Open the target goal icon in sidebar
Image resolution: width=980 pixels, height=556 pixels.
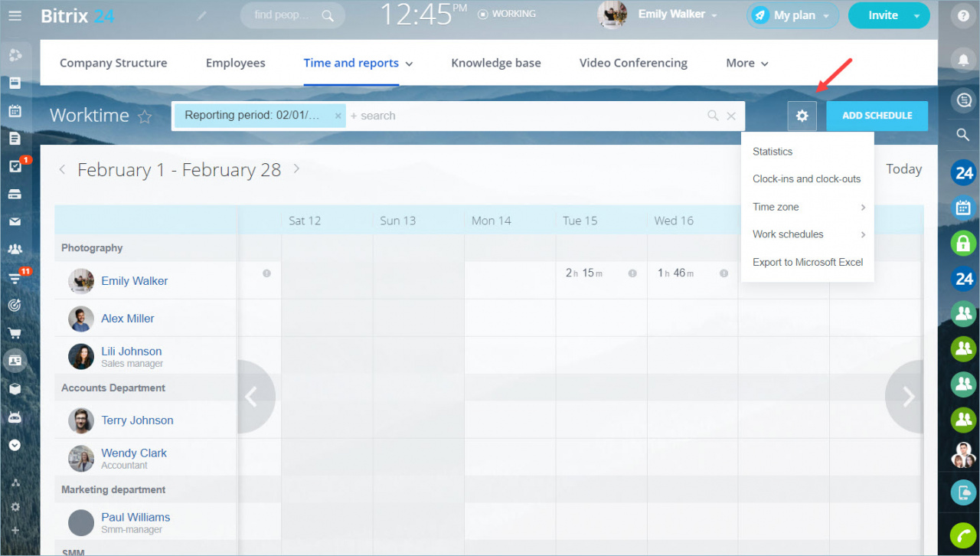tap(15, 306)
